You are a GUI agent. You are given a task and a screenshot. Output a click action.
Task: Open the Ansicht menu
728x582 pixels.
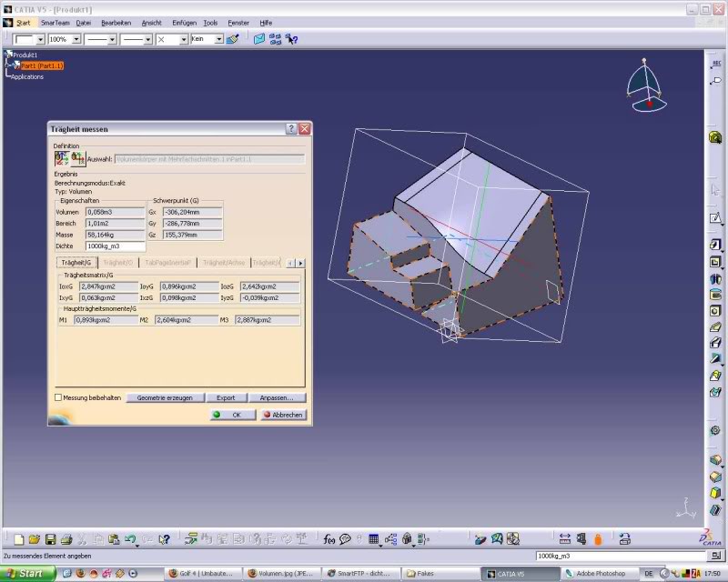pos(151,23)
